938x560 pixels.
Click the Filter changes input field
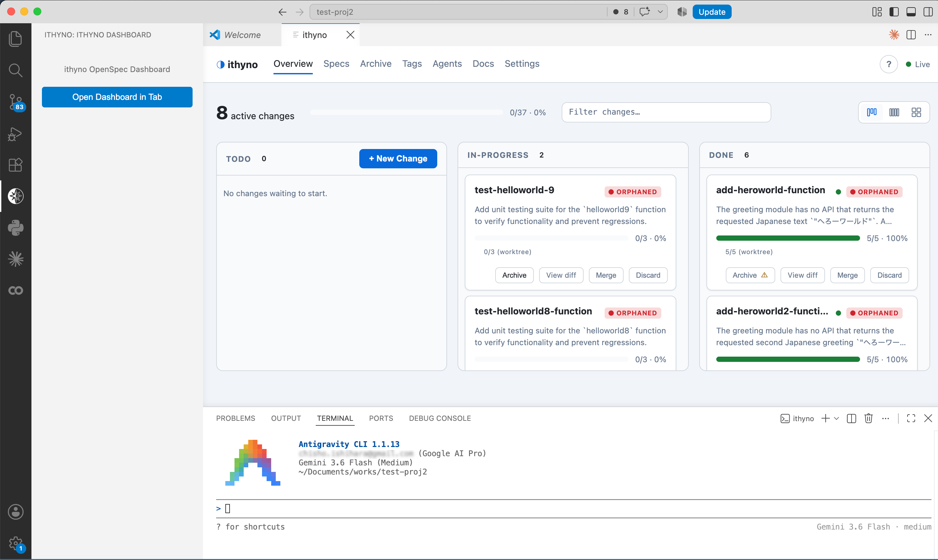666,112
